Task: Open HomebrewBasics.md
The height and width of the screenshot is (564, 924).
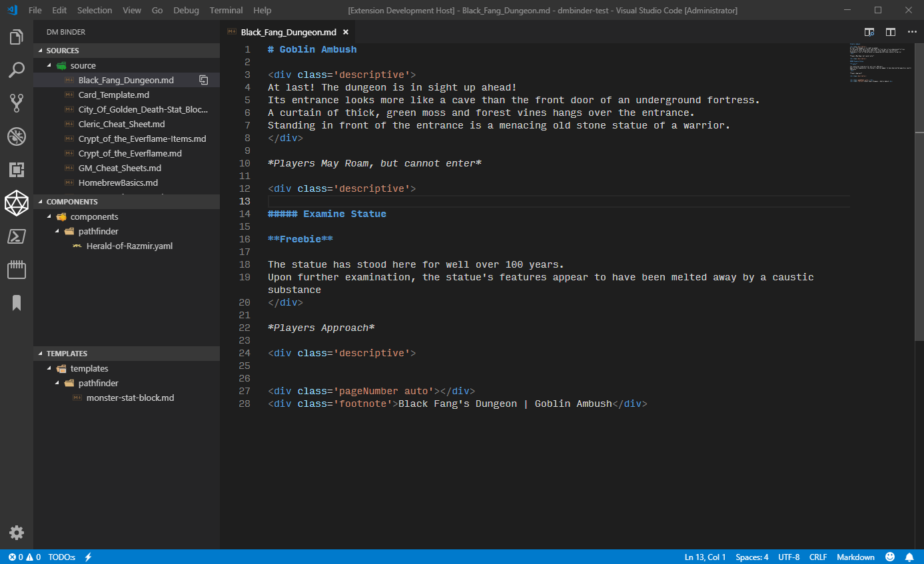Action: [x=127, y=182]
